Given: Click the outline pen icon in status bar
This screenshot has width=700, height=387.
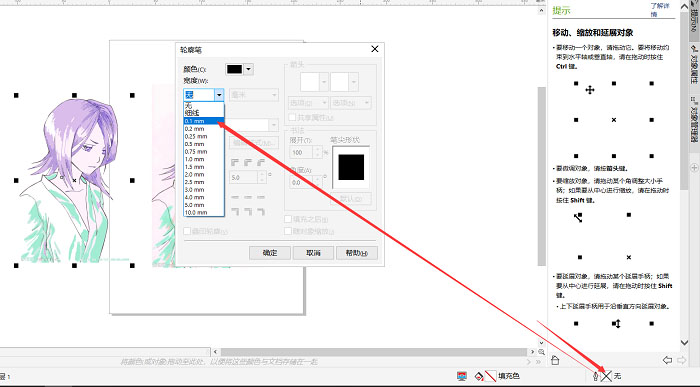Looking at the screenshot, I should point(596,376).
